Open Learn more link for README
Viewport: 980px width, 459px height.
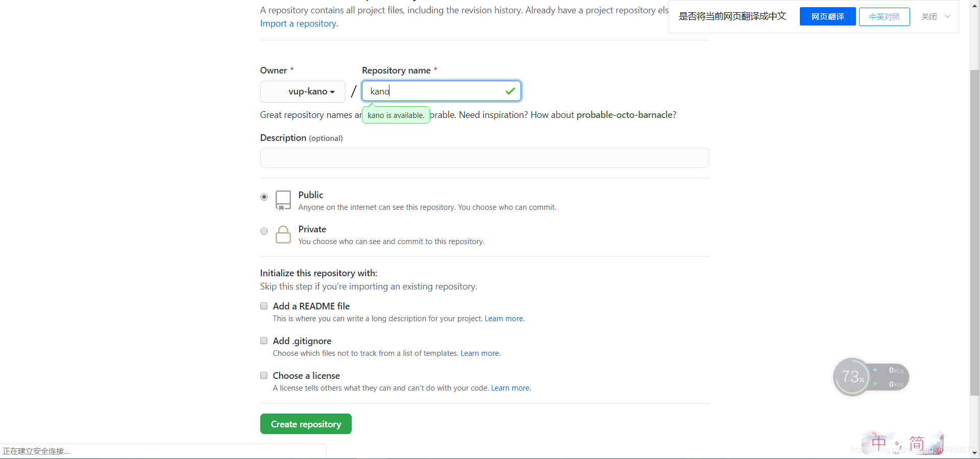point(504,319)
